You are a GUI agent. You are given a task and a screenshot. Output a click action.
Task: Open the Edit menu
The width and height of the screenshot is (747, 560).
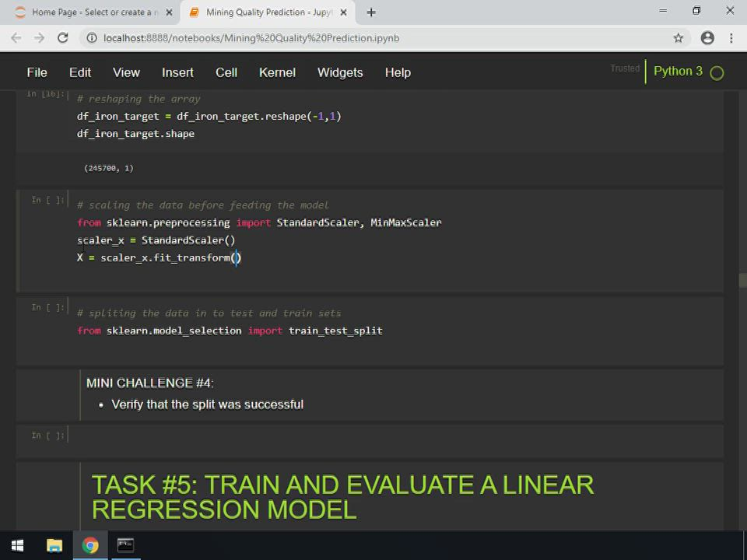pos(80,72)
